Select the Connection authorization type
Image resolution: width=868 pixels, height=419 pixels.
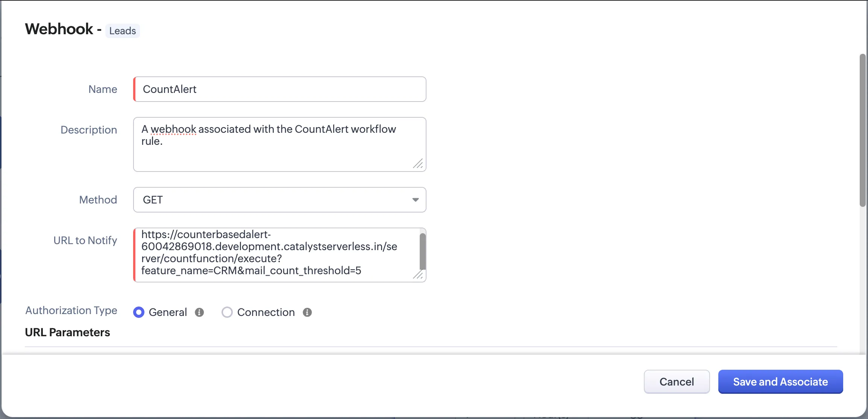tap(227, 312)
